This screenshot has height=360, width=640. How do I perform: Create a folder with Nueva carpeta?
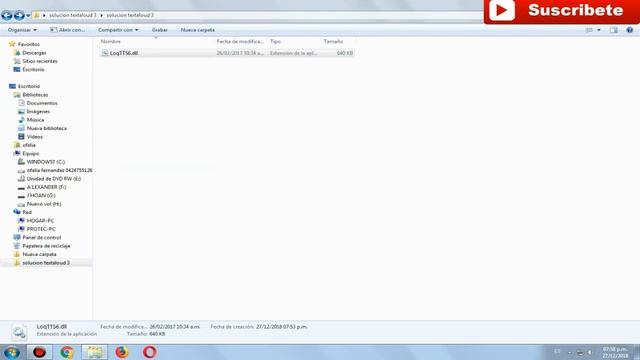tap(198, 30)
